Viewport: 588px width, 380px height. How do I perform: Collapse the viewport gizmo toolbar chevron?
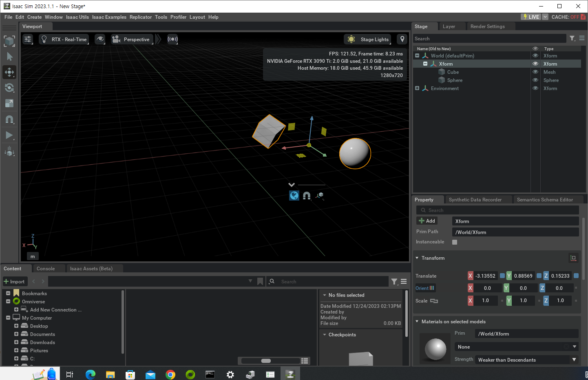click(292, 185)
